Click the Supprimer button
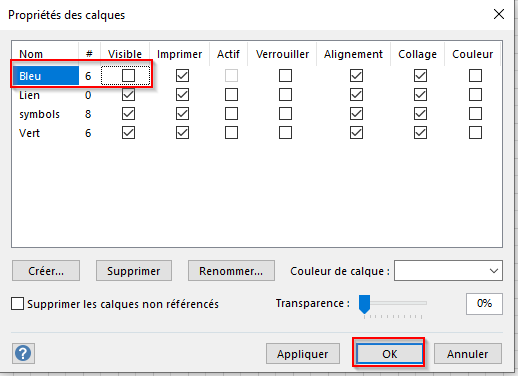The image size is (518, 376). pyautogui.click(x=134, y=271)
